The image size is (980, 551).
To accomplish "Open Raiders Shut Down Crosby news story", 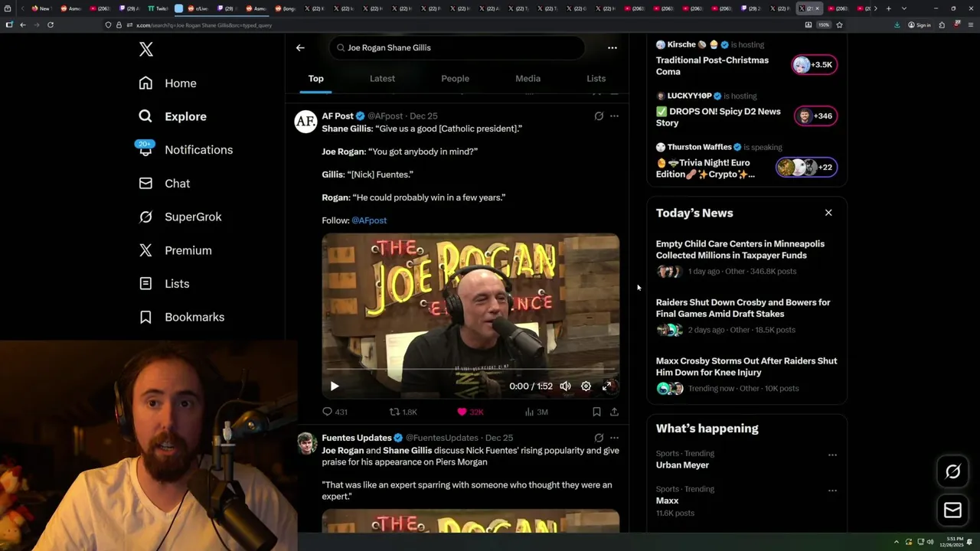I will point(746,315).
